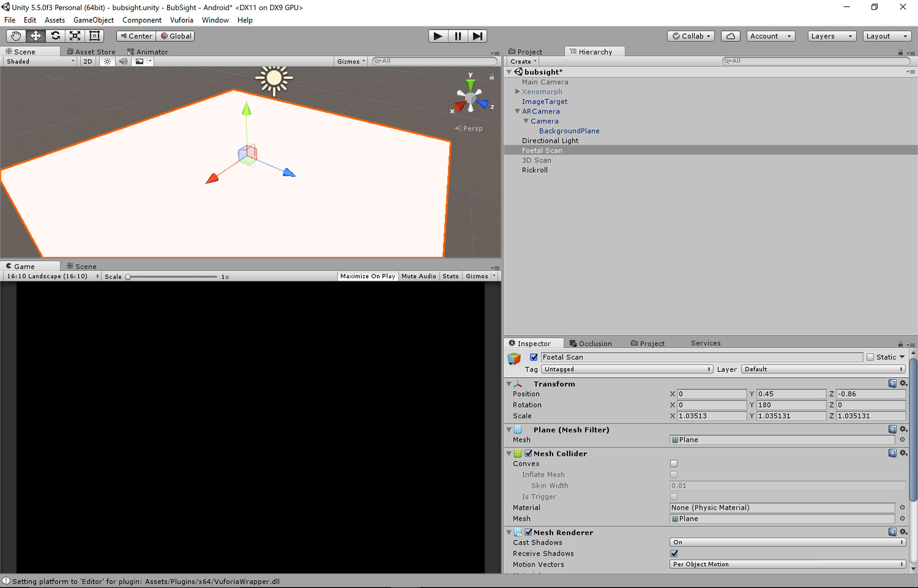Enable the Static checkbox
Image resolution: width=918 pixels, height=588 pixels.
pos(870,357)
